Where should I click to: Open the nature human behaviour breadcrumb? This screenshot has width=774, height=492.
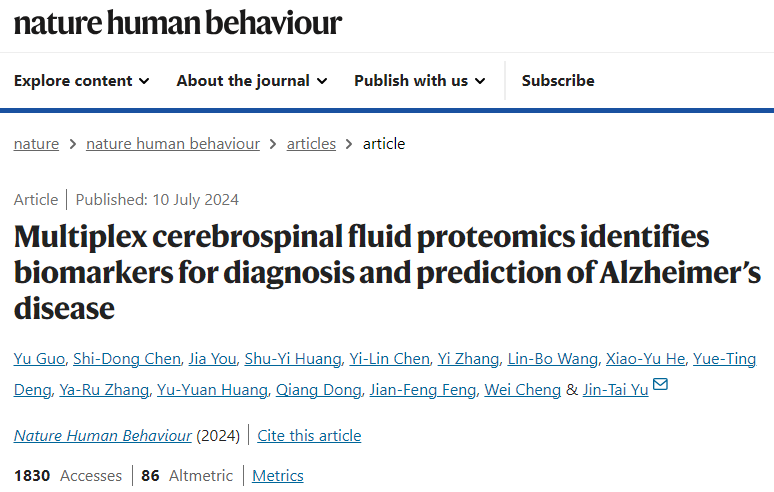173,144
